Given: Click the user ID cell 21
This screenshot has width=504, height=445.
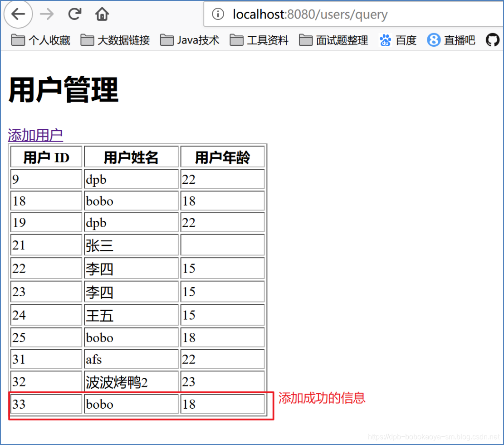Looking at the screenshot, I should pos(46,245).
